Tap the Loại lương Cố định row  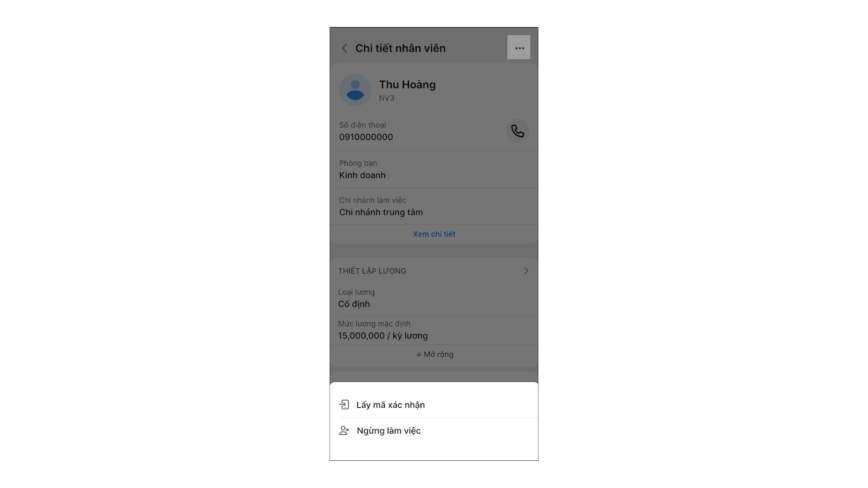[434, 298]
